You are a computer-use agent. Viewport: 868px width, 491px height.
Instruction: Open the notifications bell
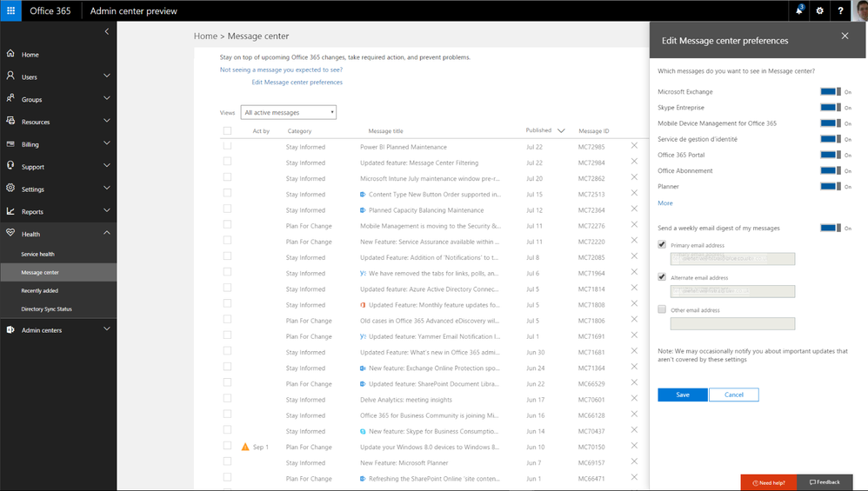pyautogui.click(x=798, y=10)
